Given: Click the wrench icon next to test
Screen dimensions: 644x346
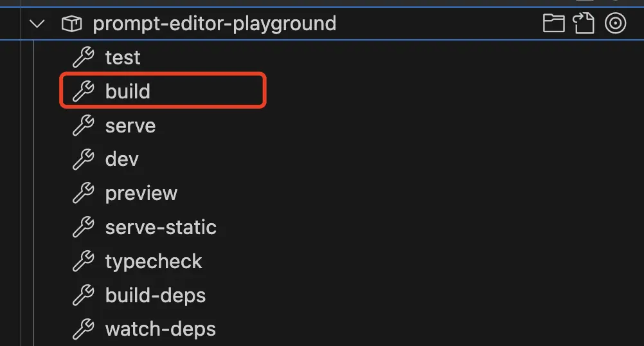Looking at the screenshot, I should (84, 57).
